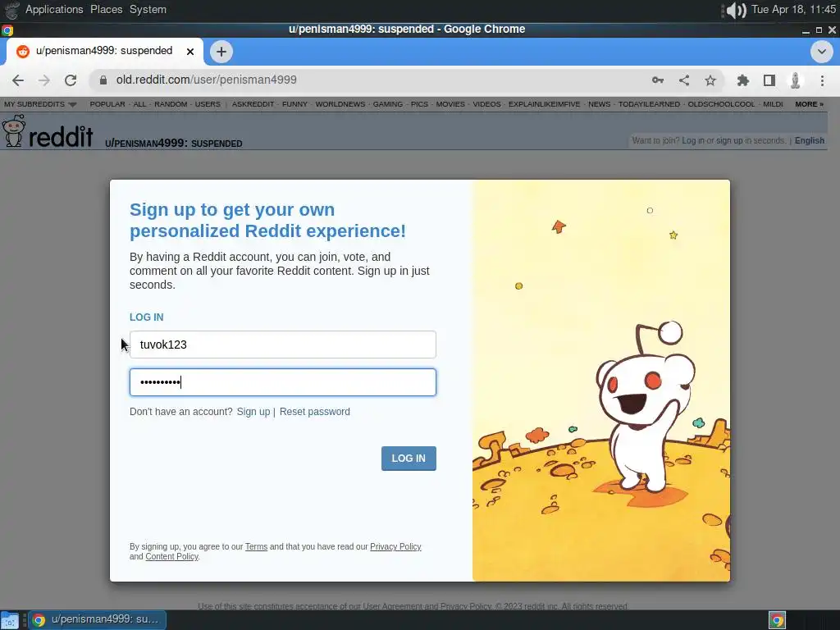840x630 pixels.
Task: Open the Chrome extensions puzzle icon
Action: point(743,80)
